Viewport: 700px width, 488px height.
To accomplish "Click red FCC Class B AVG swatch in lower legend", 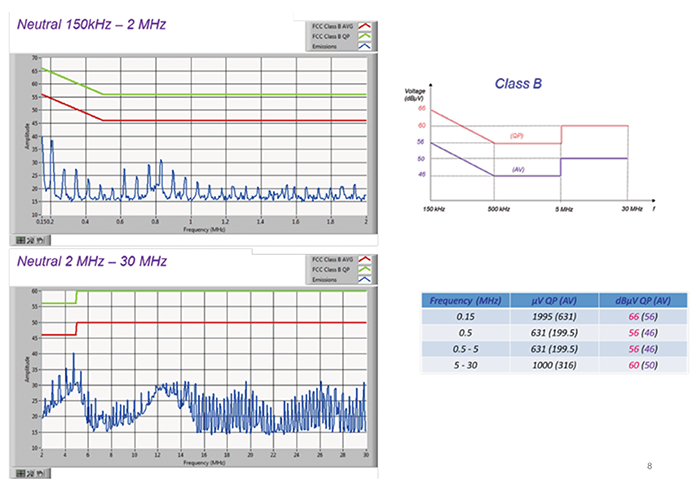I will coord(364,260).
